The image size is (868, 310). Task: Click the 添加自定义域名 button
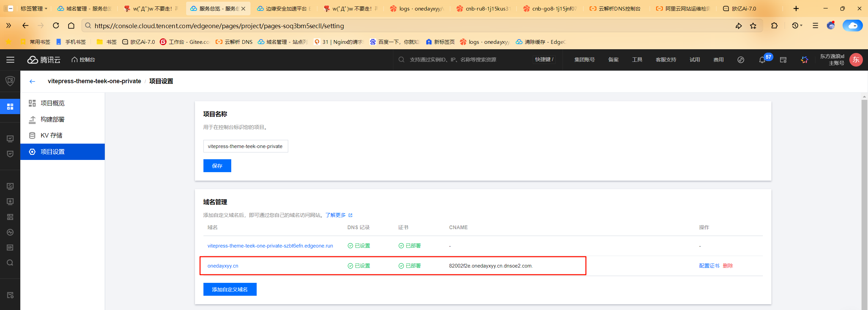coord(230,289)
